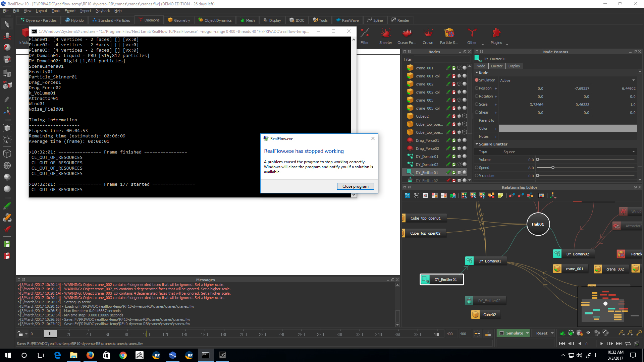Click the zoom-fit icon in Relationship Editor toolbar
Screen dimensions: 644x362
[x=464, y=195]
